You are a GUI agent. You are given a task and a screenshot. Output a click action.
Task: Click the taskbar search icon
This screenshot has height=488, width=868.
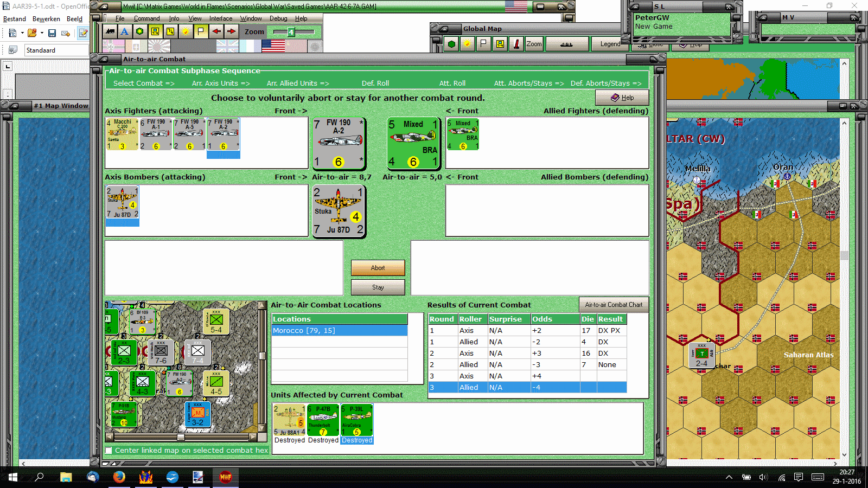(40, 477)
